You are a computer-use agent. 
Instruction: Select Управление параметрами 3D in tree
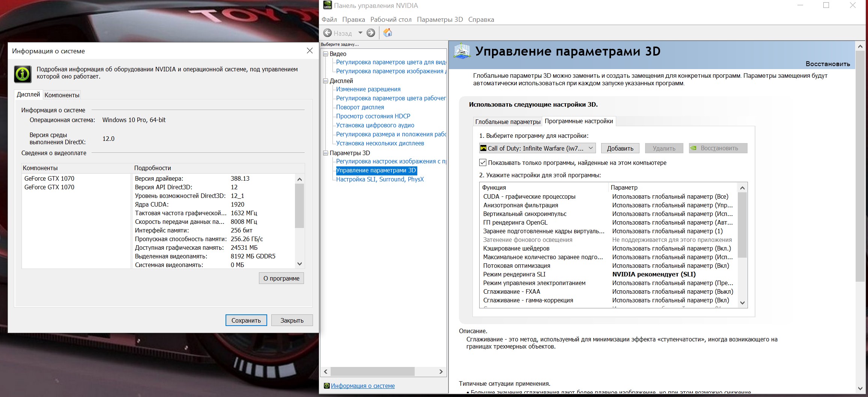tap(376, 171)
